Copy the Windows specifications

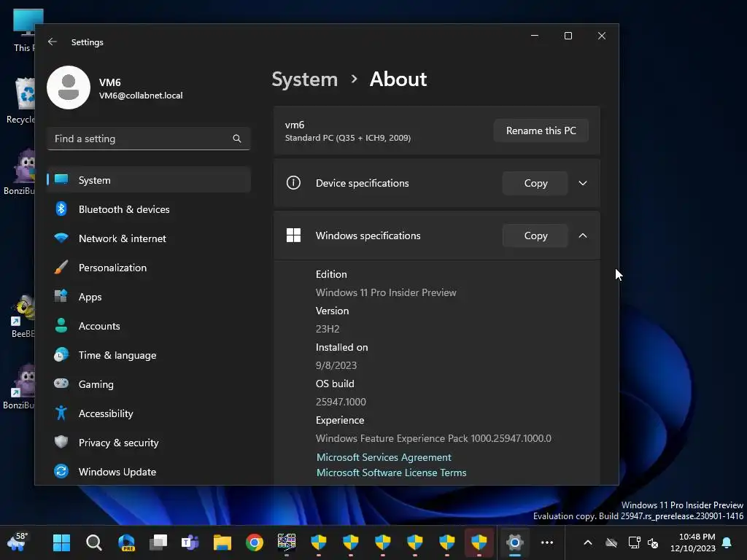(x=535, y=236)
